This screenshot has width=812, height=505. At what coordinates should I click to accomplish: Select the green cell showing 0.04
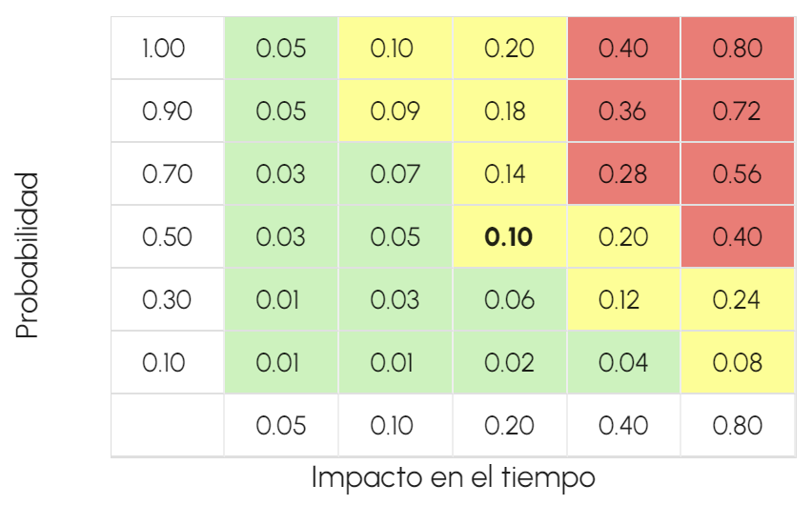pos(623,363)
